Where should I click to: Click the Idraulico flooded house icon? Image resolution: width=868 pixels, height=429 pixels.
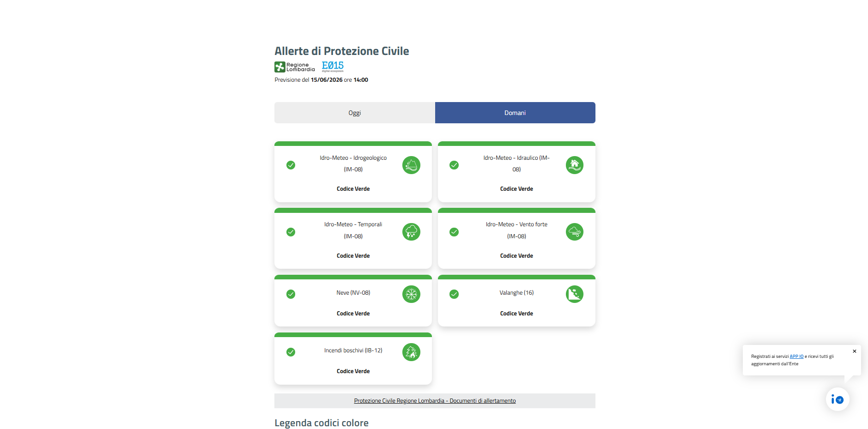pyautogui.click(x=575, y=165)
